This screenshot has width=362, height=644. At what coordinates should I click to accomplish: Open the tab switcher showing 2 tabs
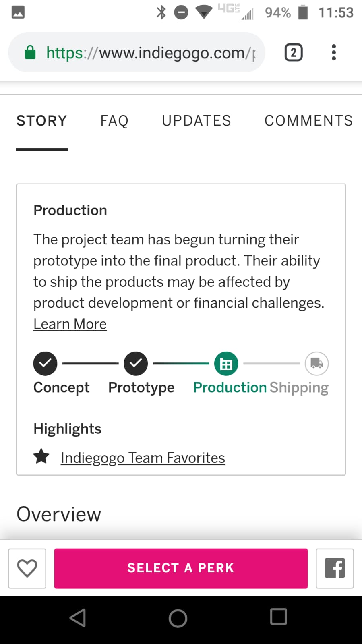(294, 53)
